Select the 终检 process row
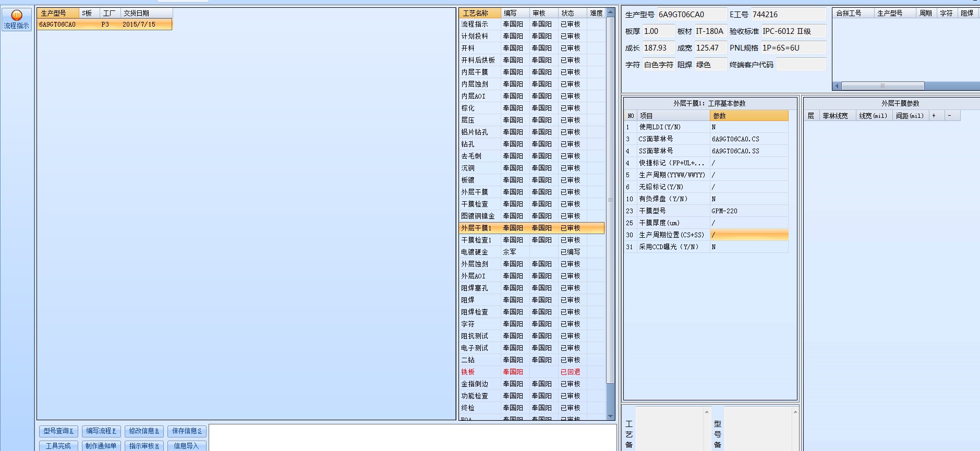Screen dimensions: 980x451 532,408
